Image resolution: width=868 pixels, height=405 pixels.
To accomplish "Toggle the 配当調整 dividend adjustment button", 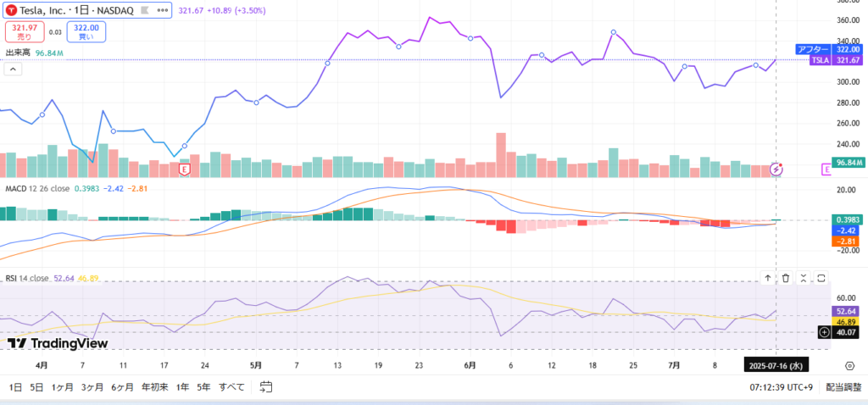I will [x=843, y=387].
